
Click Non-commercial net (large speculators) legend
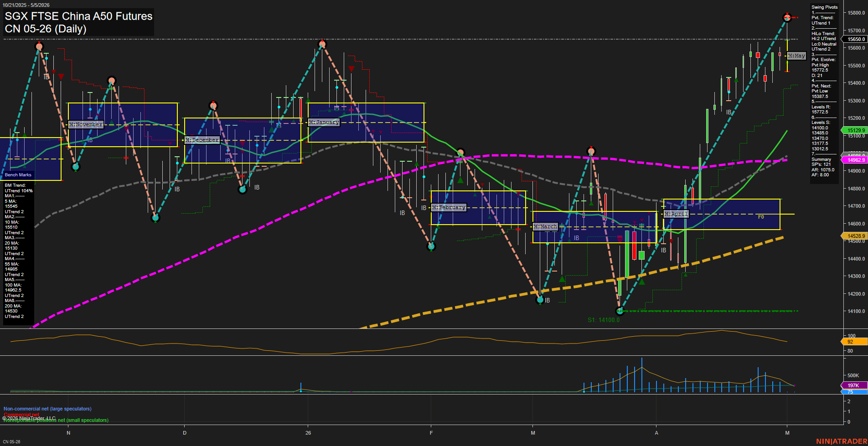47,409
